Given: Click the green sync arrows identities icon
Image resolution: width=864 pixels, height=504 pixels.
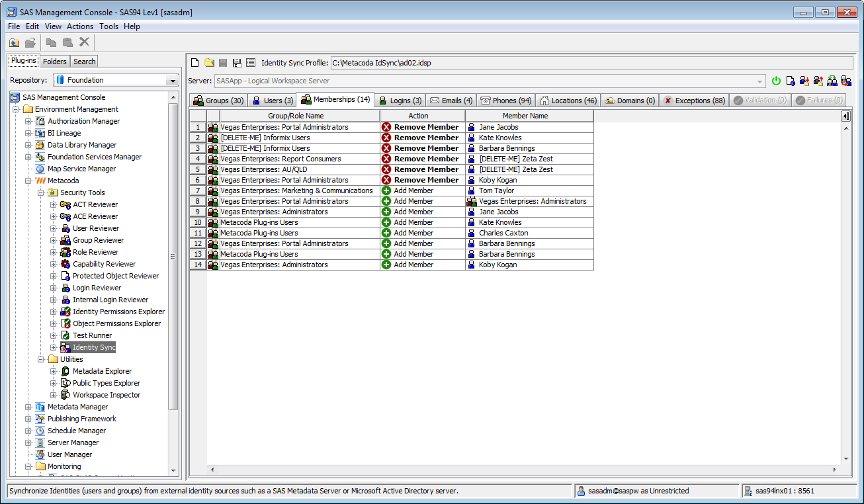Looking at the screenshot, I should pyautogui.click(x=832, y=81).
